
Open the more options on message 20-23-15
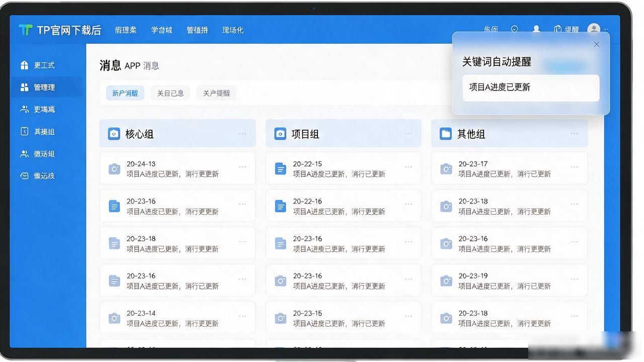(x=409, y=316)
